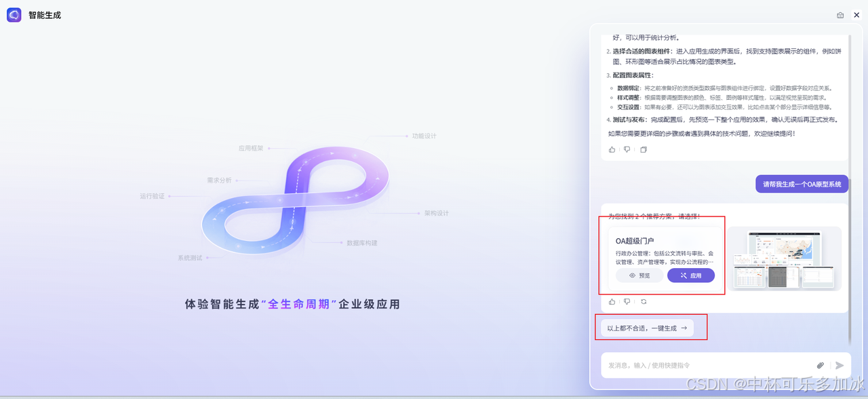Click the magic wand icon on 应用 button
This screenshot has height=399, width=868.
click(683, 275)
